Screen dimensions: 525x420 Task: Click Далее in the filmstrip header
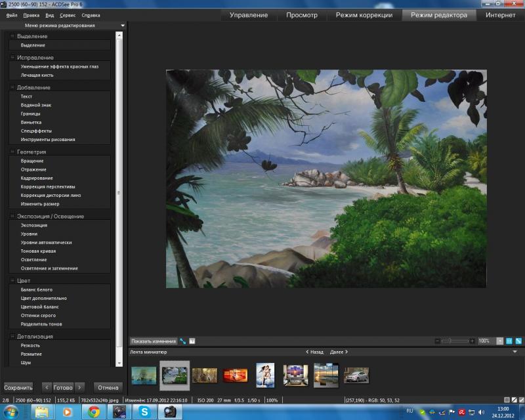[x=339, y=352]
